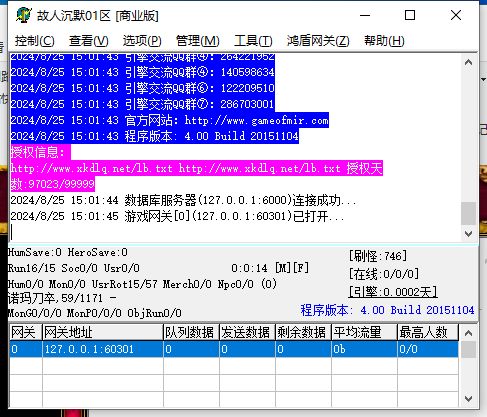The image size is (487, 417).
Task: Open the 选项(P) menu
Action: point(142,41)
